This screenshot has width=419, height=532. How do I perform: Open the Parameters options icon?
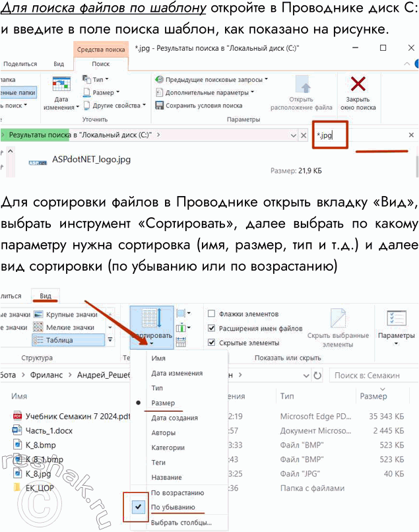[x=396, y=319]
